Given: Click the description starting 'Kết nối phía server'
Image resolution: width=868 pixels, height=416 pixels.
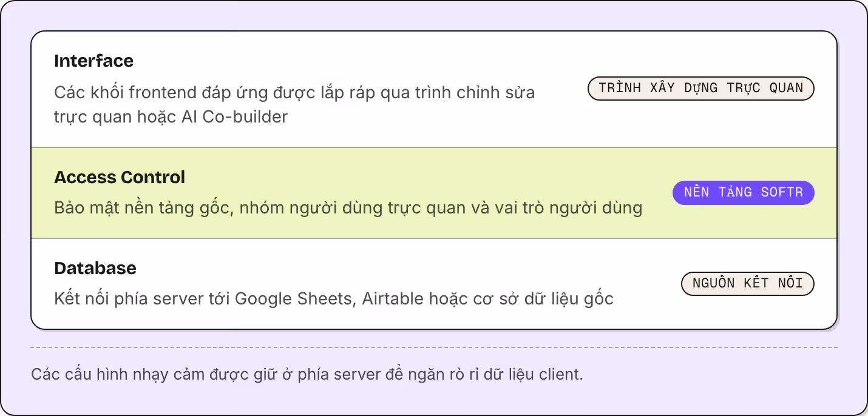Looking at the screenshot, I should click(334, 299).
